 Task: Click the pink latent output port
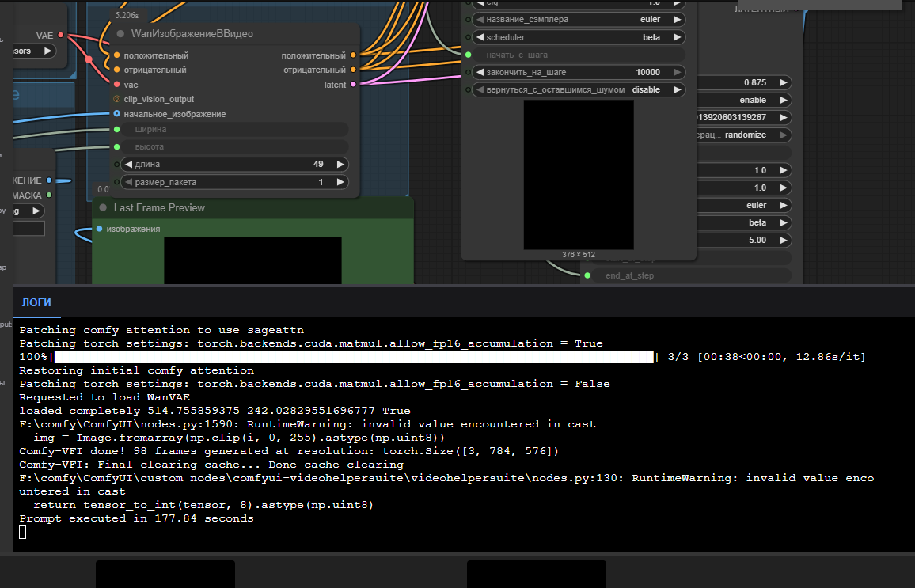[353, 85]
